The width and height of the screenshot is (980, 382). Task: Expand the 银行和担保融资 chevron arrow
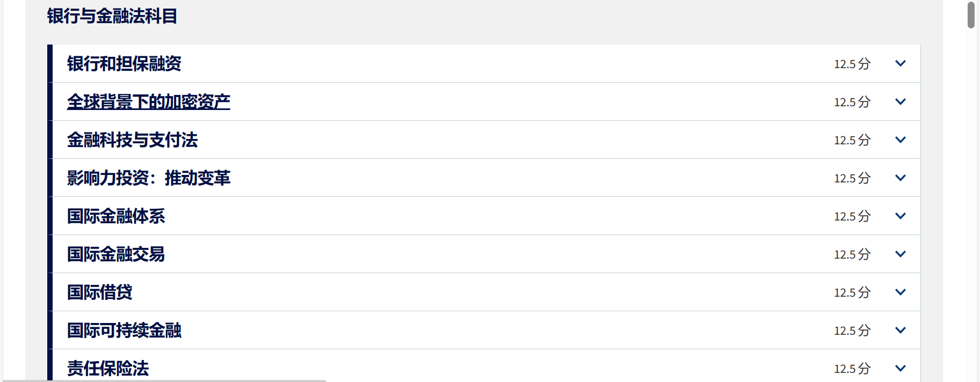(x=901, y=63)
